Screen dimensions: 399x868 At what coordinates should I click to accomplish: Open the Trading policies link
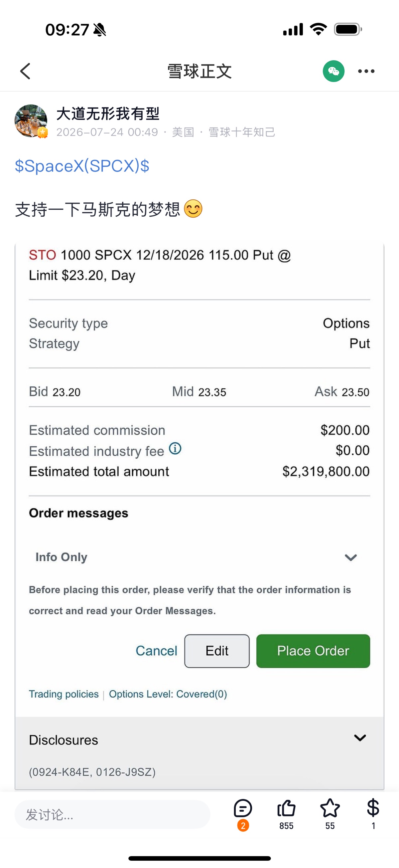click(64, 694)
